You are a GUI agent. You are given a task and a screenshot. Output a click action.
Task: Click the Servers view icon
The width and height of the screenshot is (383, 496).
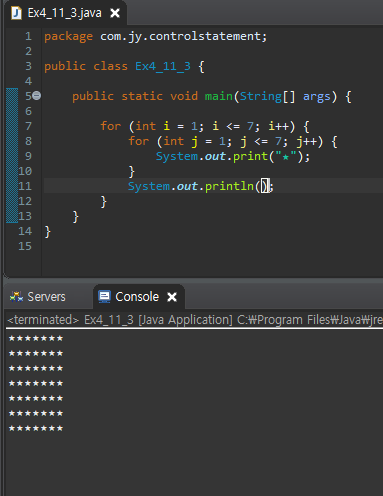(x=16, y=297)
